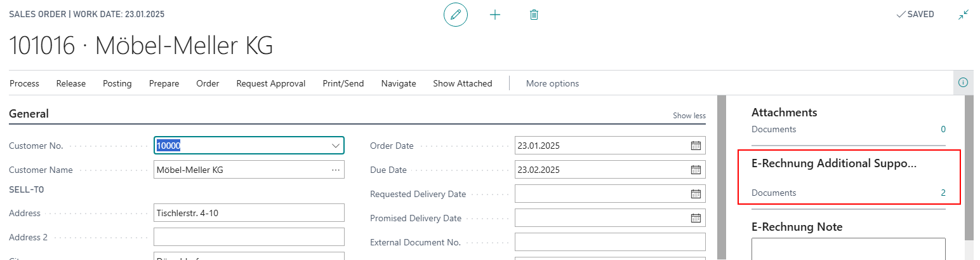Click the External Document No. field
Viewport: 980px width, 260px height.
tap(609, 242)
